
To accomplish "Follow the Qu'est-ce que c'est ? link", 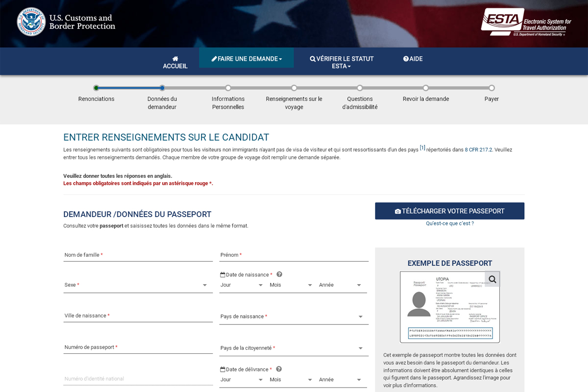I will point(449,223).
